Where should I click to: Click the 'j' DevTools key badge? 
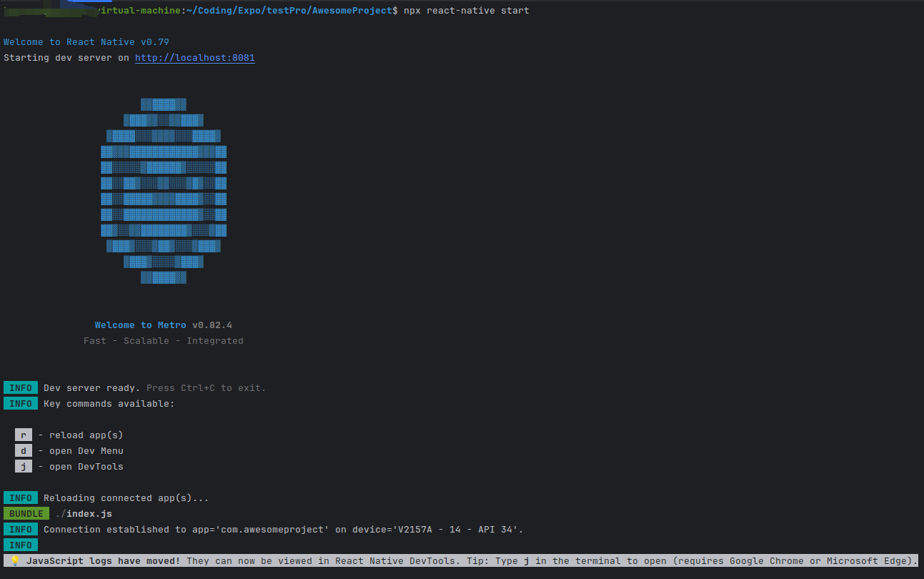coord(23,466)
